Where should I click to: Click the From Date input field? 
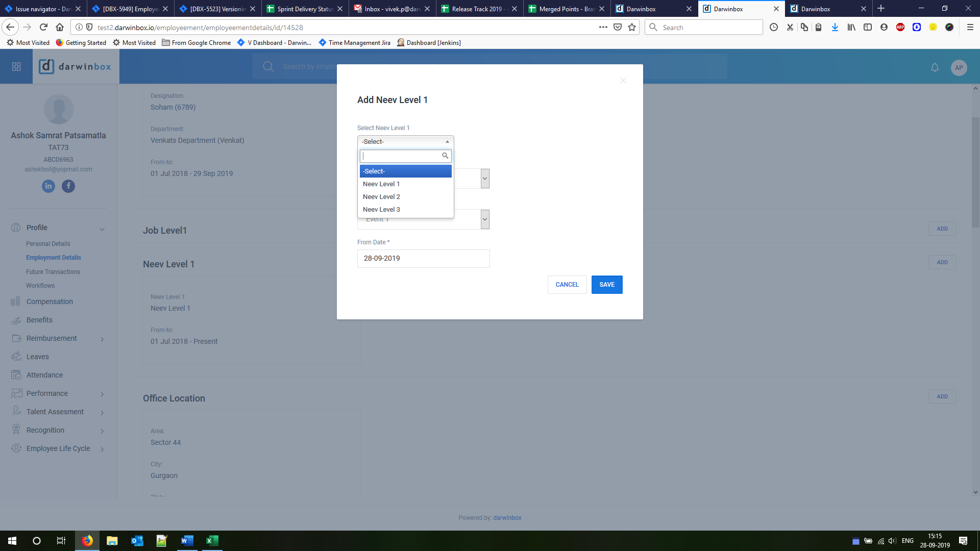[x=423, y=259]
